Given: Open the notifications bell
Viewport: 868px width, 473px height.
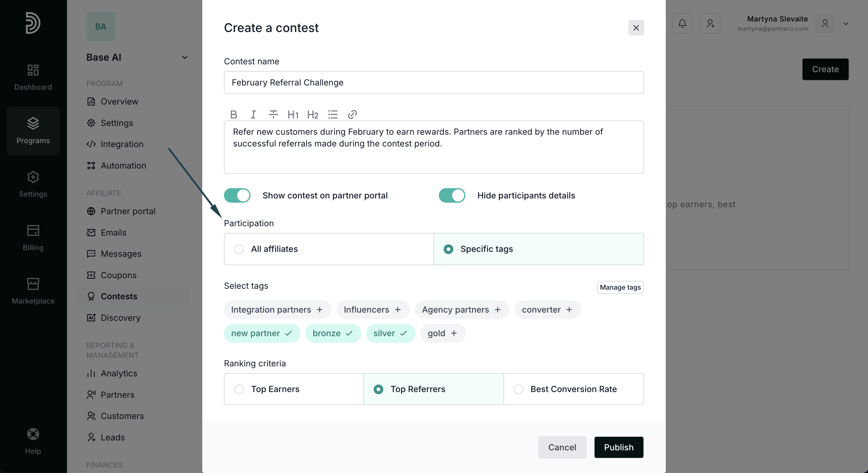Looking at the screenshot, I should coord(682,24).
